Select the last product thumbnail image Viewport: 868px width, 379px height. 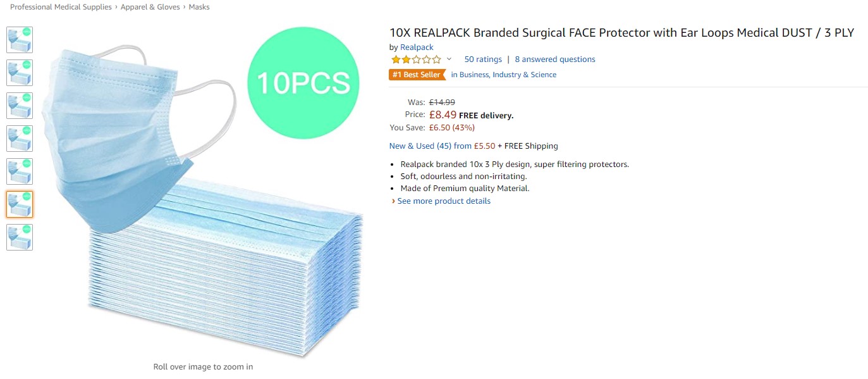(x=20, y=237)
